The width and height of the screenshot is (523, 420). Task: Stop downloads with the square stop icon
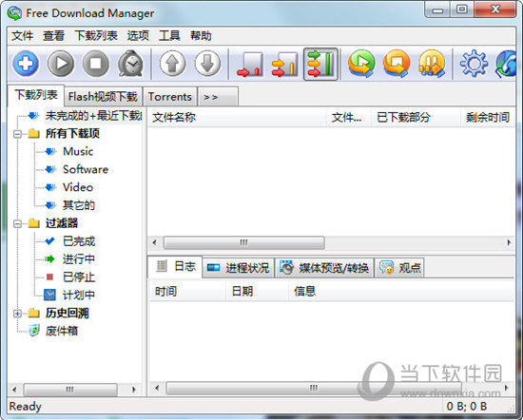coord(96,64)
